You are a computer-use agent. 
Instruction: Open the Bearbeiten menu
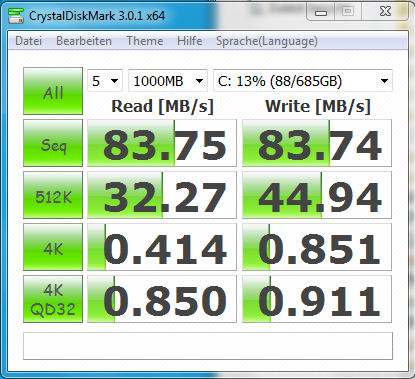point(84,41)
